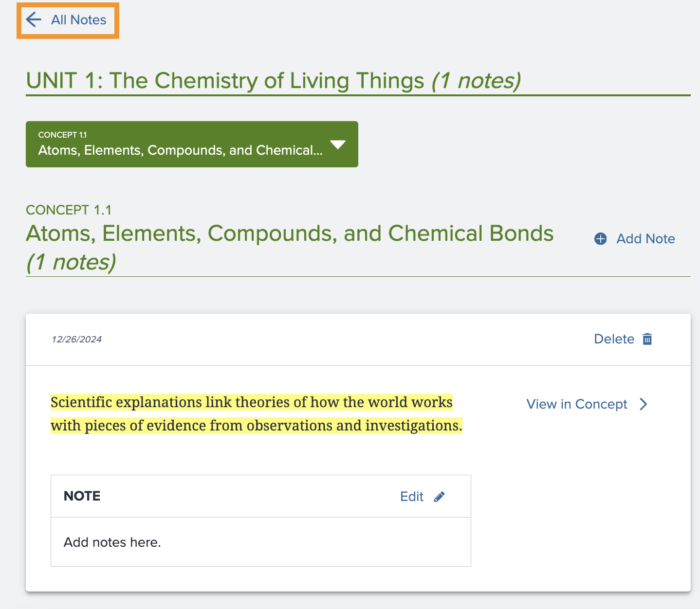Click the NOTE label heading
Screen dimensions: 700x609
pos(82,496)
